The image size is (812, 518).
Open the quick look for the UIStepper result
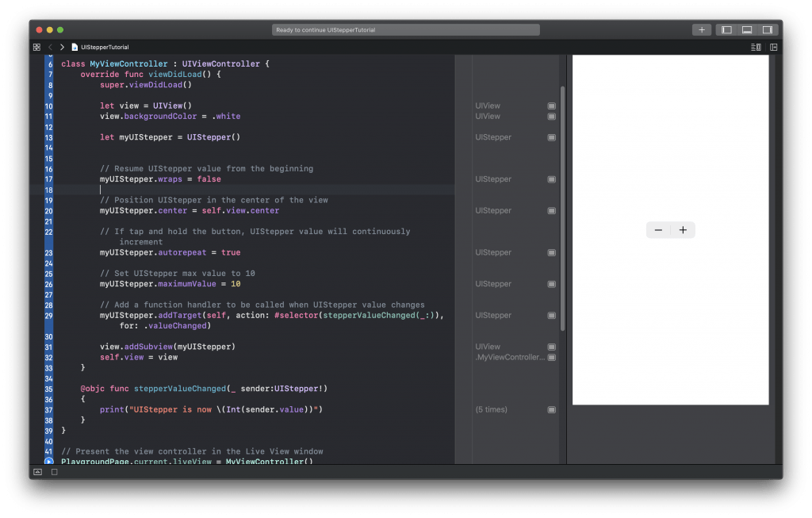[552, 137]
